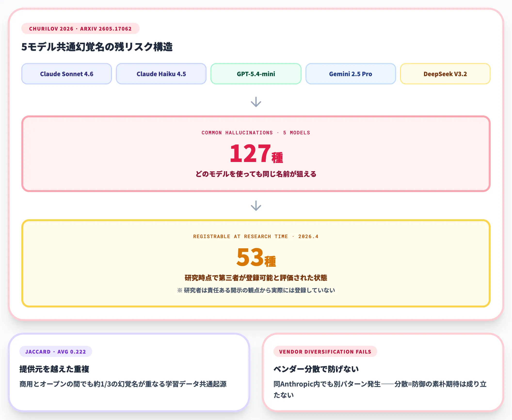The height and width of the screenshot is (420, 512).
Task: Click the text 商用とオープンの間でも約1/3の幻覚名が重なる
Action: [92, 384]
